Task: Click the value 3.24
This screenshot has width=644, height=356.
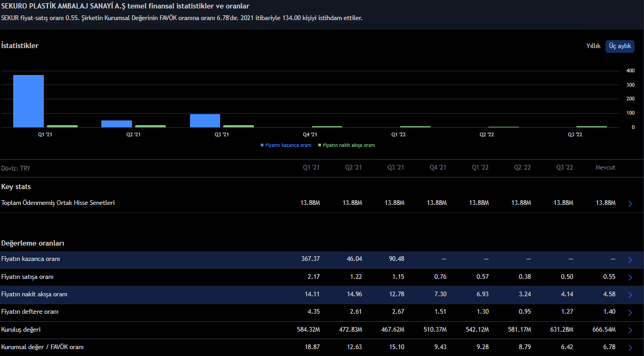Action: 524,294
